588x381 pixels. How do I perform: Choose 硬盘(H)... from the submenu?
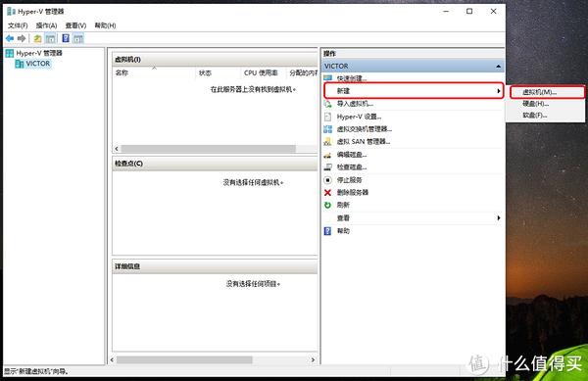[535, 104]
